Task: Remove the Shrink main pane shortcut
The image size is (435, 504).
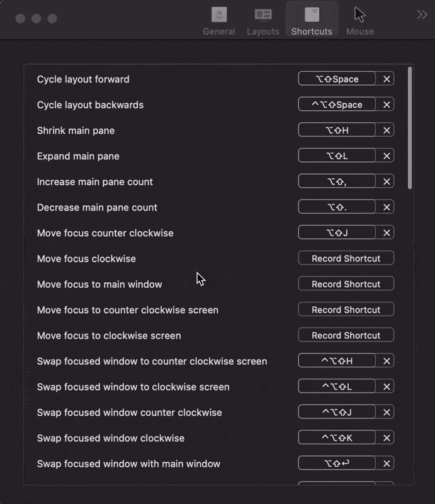Action: tap(387, 130)
